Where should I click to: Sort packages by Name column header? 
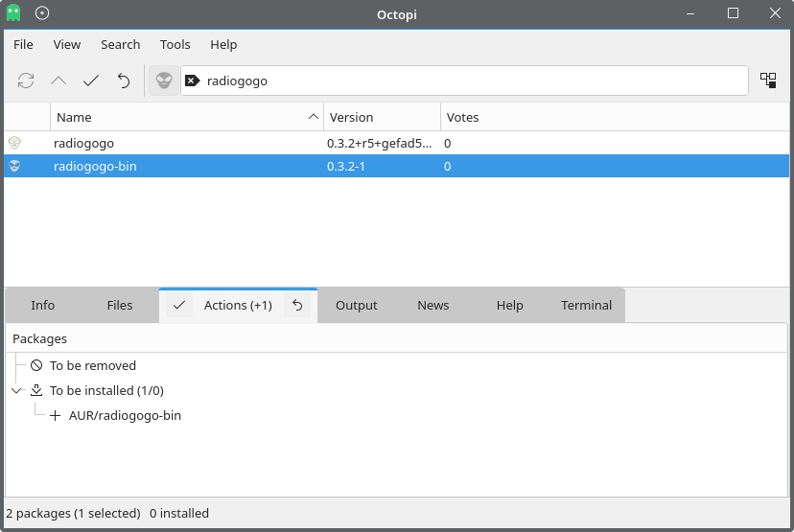[187, 118]
